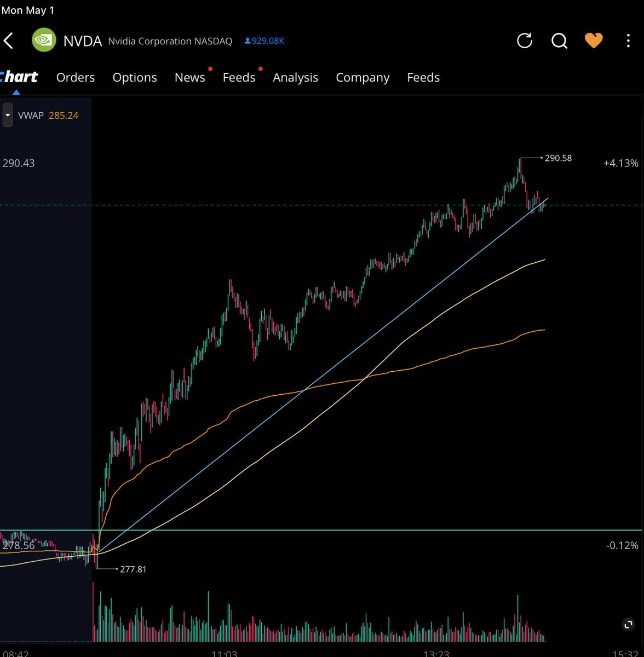Open the News tab
The width and height of the screenshot is (644, 657).
(x=190, y=78)
